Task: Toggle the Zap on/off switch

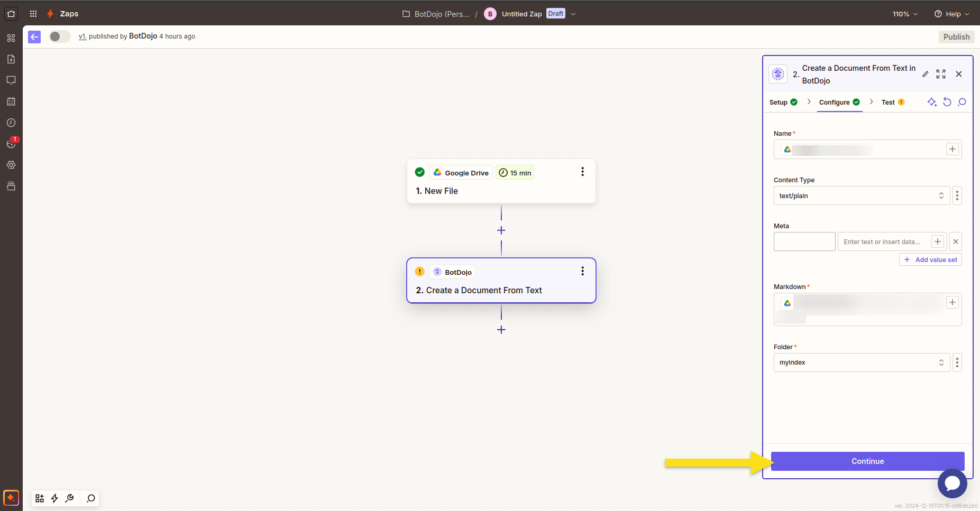Action: 60,36
